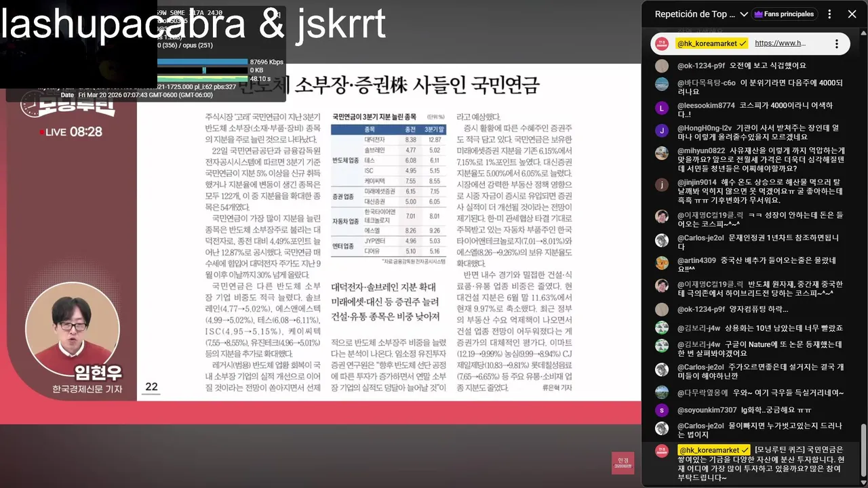Open three-dot menu on pinned hk_koreamarket banner
Image resolution: width=868 pixels, height=488 pixels.
(837, 43)
